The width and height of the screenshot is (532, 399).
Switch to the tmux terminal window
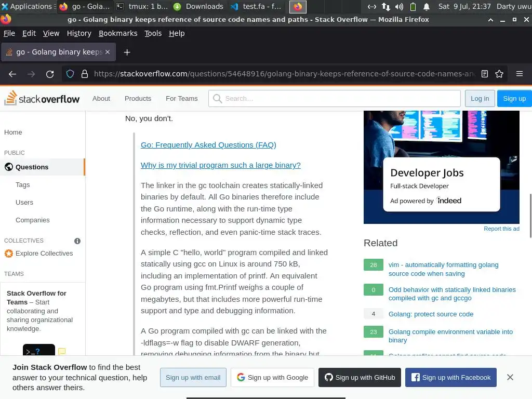142,6
